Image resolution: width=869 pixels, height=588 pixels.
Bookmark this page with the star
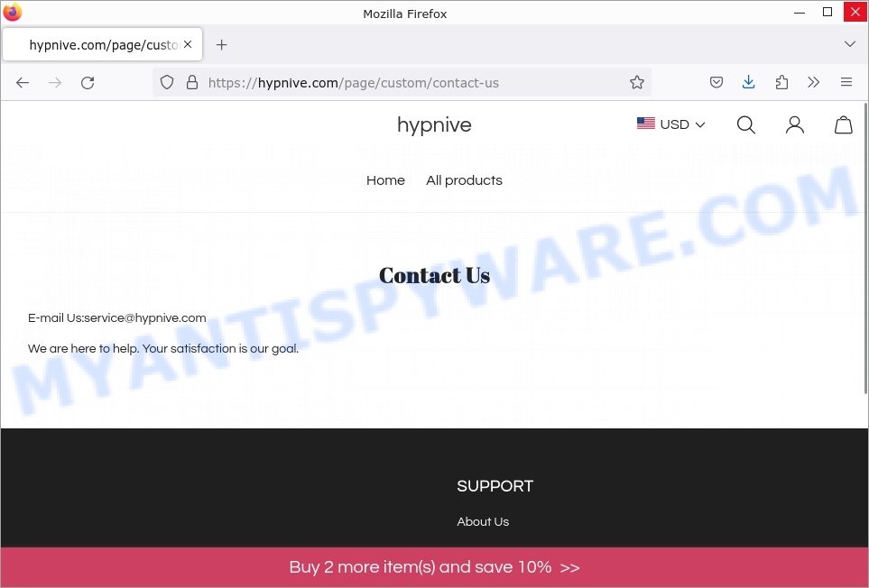click(637, 82)
